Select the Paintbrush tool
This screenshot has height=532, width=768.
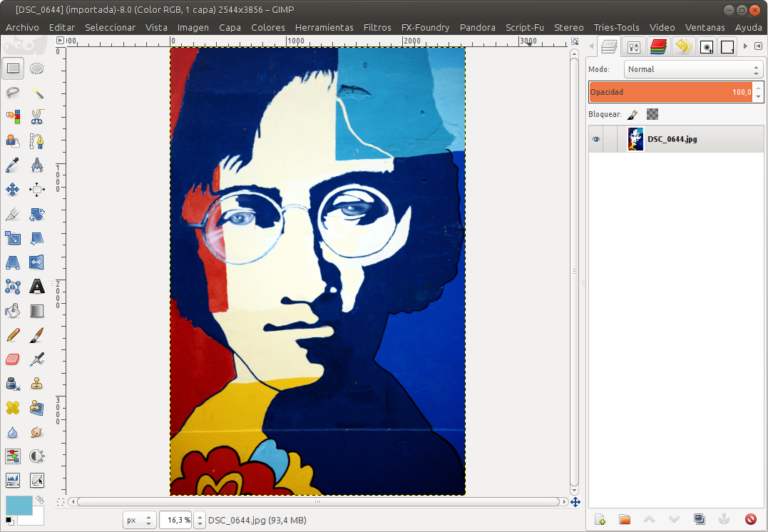coord(37,335)
